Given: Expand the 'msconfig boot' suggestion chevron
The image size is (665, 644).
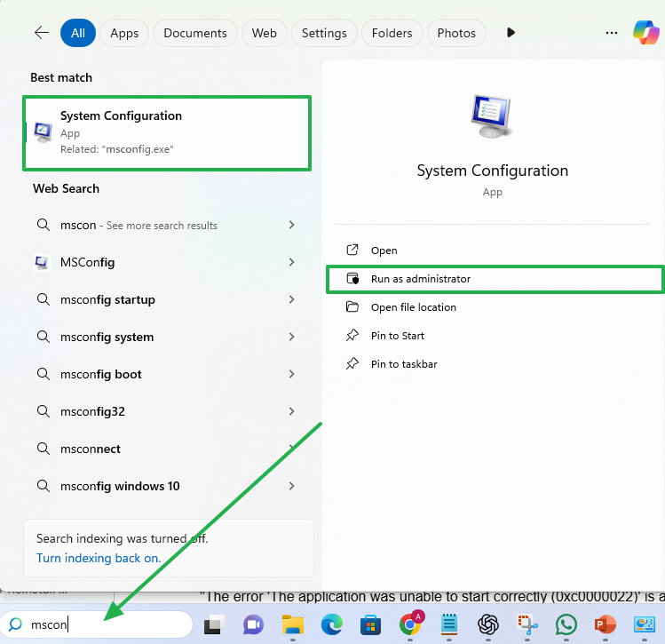Looking at the screenshot, I should pos(291,374).
